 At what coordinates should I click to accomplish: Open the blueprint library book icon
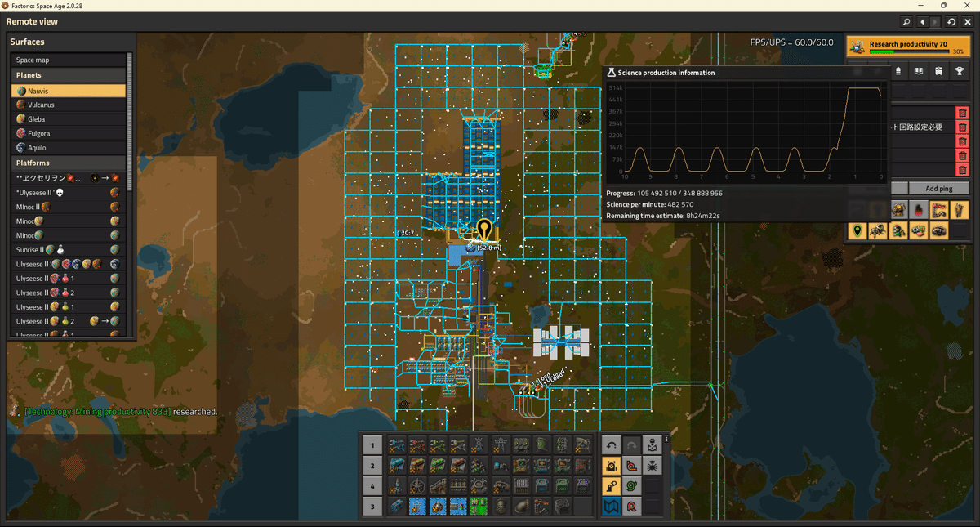(x=918, y=71)
